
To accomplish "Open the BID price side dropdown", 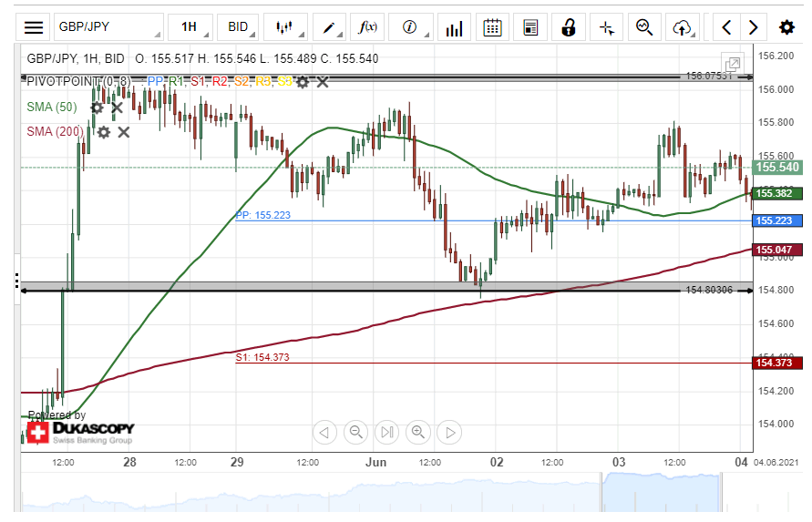I will (241, 27).
